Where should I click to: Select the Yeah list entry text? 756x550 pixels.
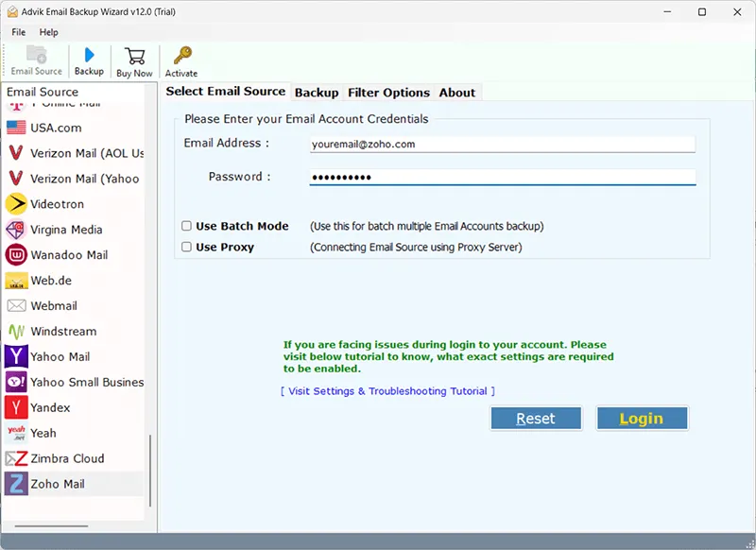click(x=43, y=433)
